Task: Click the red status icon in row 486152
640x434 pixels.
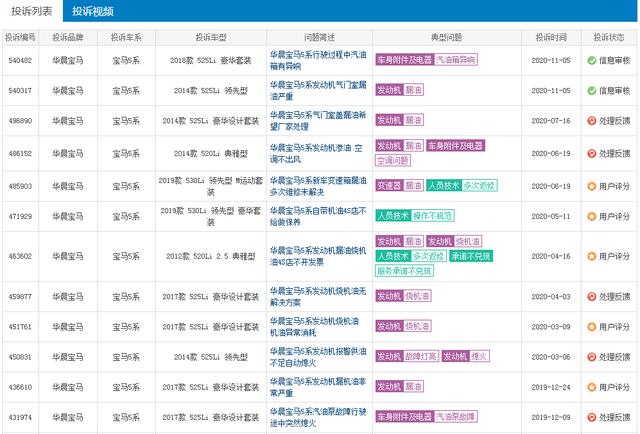Action: [x=591, y=154]
